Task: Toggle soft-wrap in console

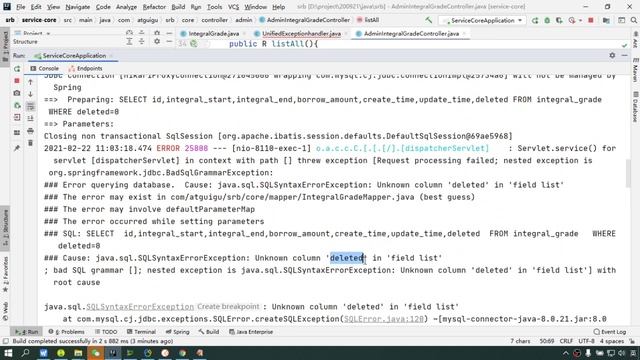Action: click(30, 107)
